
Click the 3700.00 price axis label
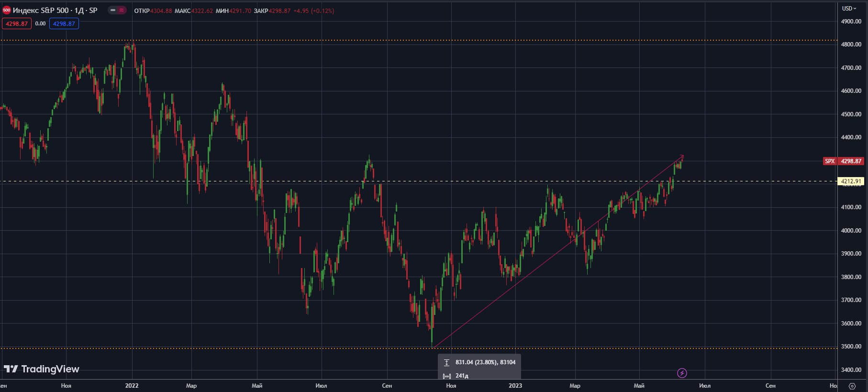click(x=851, y=300)
